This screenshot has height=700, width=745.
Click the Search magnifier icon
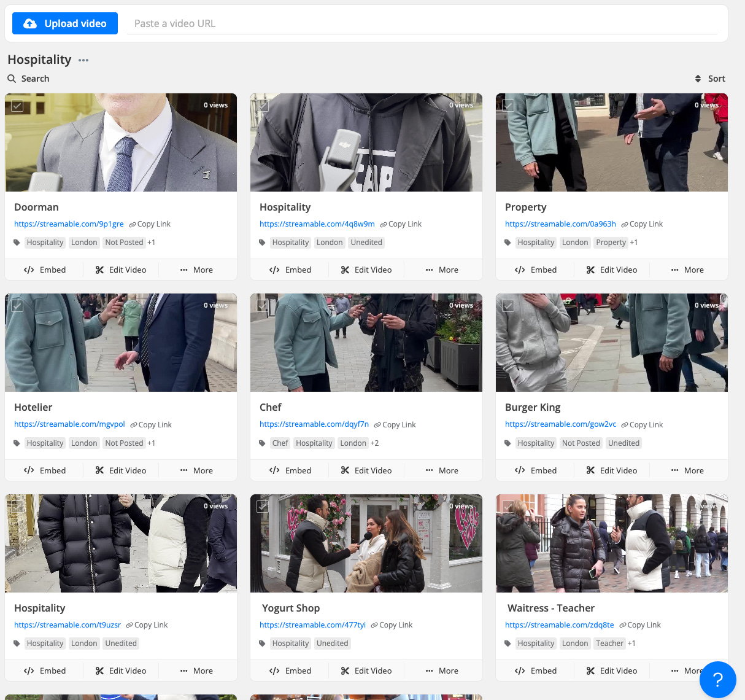click(x=12, y=79)
